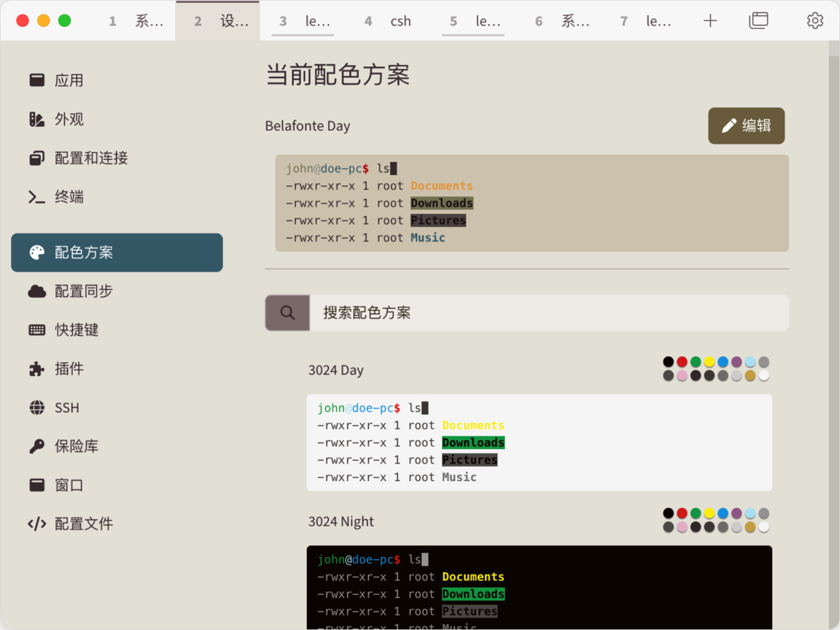Switch to tab 4 csh
Image resolution: width=840 pixels, height=630 pixels.
(389, 21)
